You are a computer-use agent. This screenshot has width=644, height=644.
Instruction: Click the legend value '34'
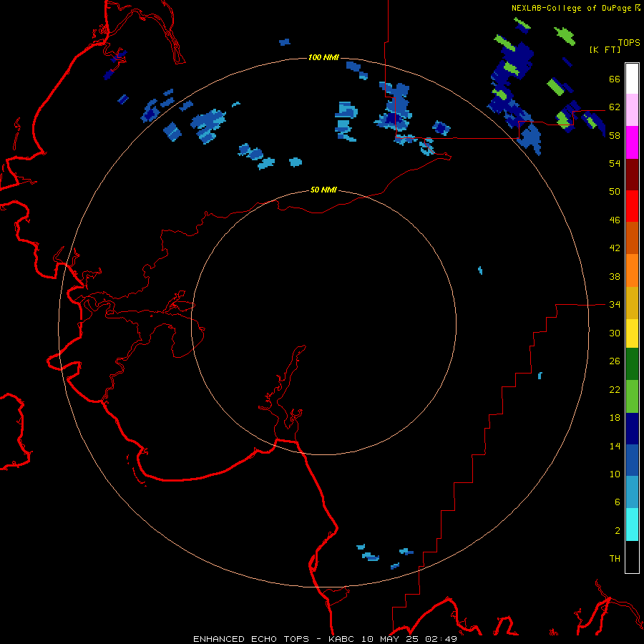click(615, 305)
